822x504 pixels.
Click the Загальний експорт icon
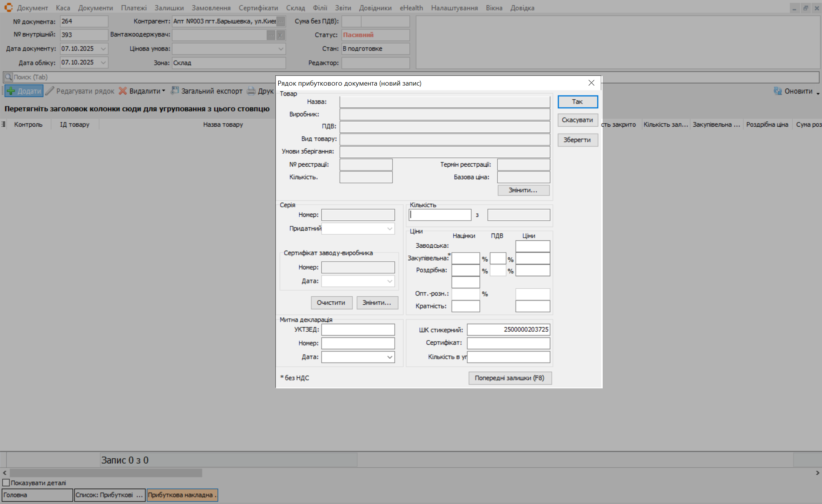174,91
